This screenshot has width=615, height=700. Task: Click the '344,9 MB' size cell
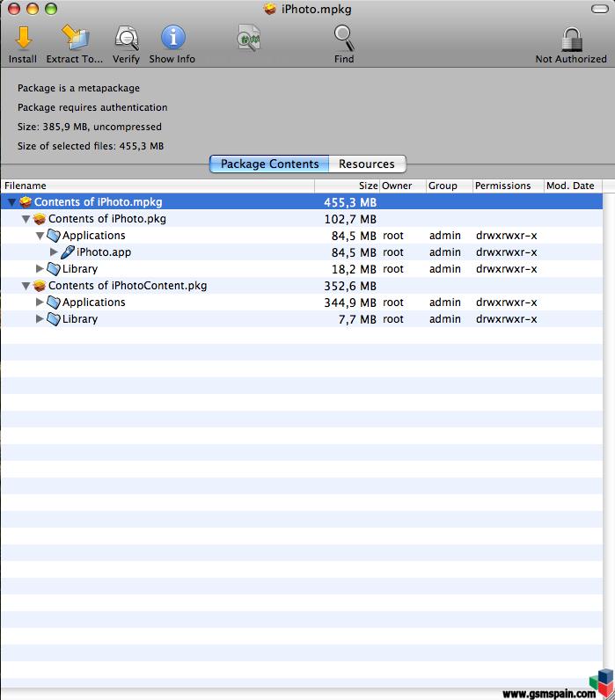tap(350, 303)
